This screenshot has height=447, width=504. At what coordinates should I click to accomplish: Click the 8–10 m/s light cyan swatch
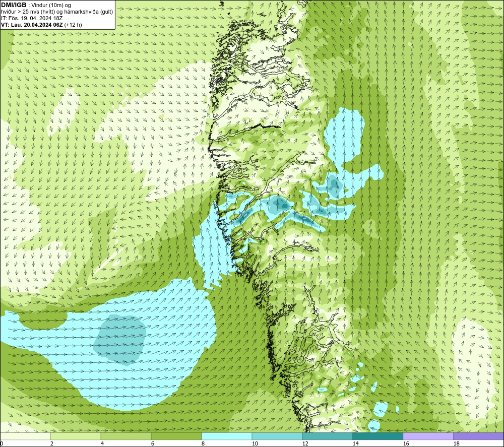pyautogui.click(x=227, y=436)
